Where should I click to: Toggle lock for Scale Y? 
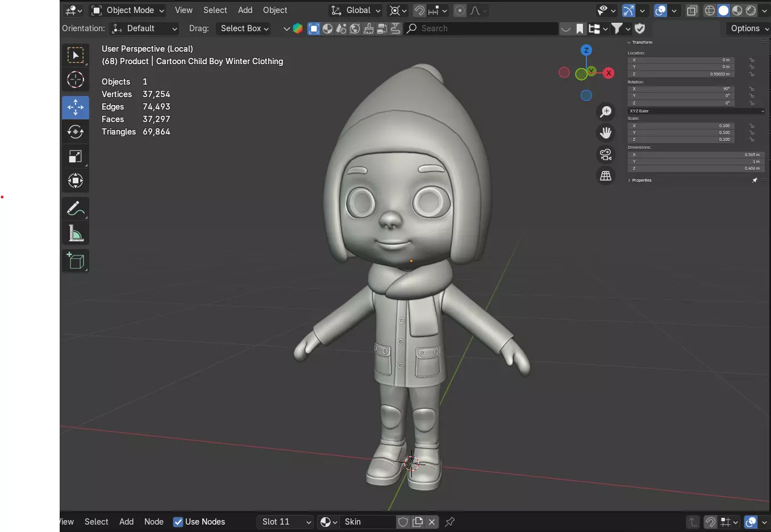752,132
